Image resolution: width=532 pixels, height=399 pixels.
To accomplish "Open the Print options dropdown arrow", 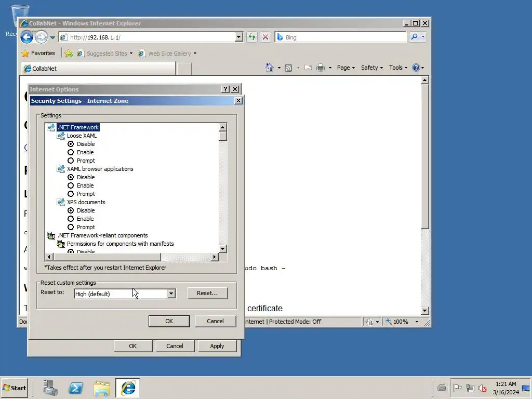I will pyautogui.click(x=330, y=68).
